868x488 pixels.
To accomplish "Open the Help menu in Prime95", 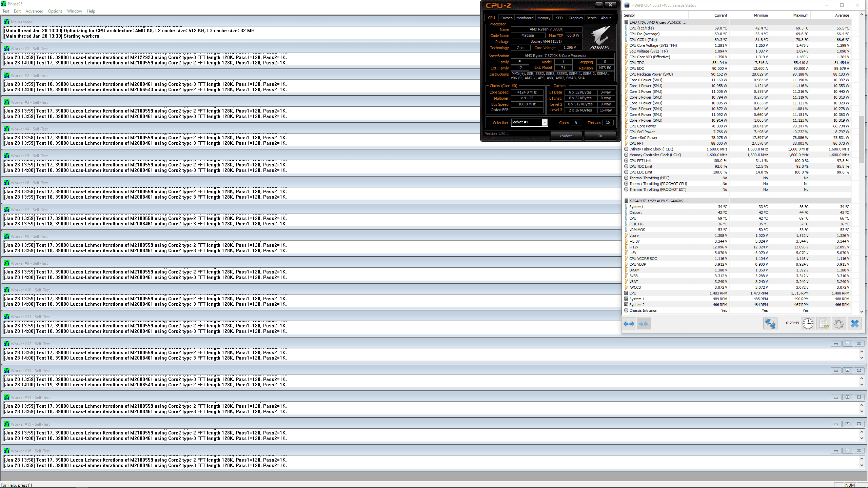I will click(x=91, y=11).
